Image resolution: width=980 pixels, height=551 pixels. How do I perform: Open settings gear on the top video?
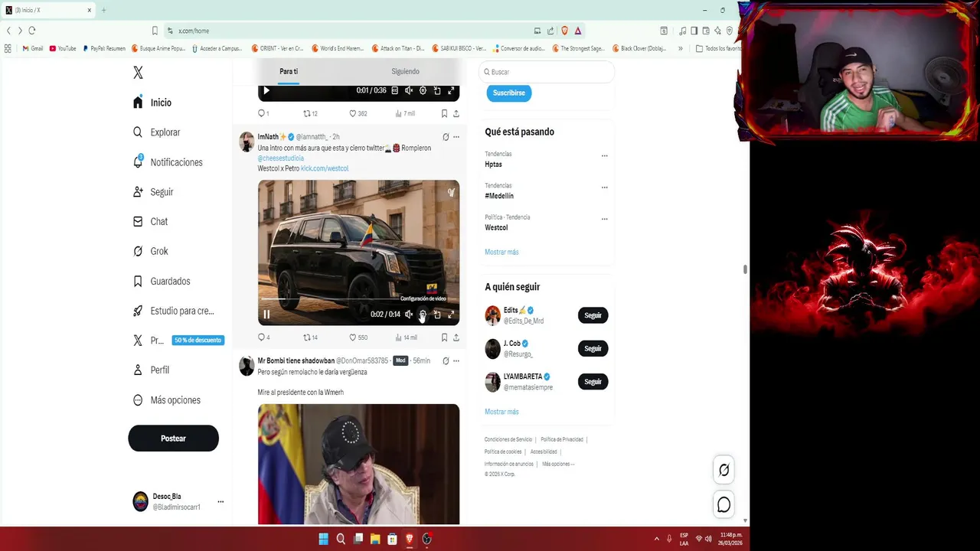click(423, 90)
